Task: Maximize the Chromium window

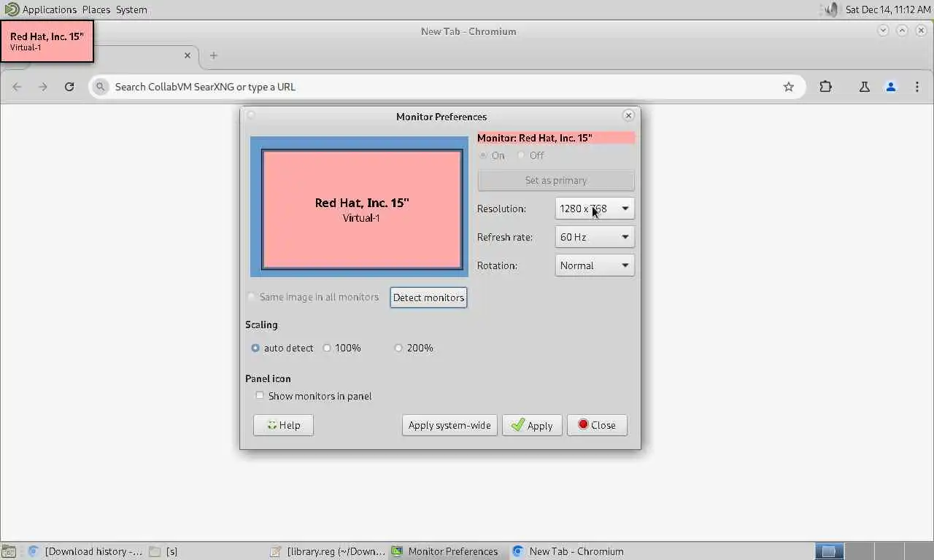Action: click(902, 31)
